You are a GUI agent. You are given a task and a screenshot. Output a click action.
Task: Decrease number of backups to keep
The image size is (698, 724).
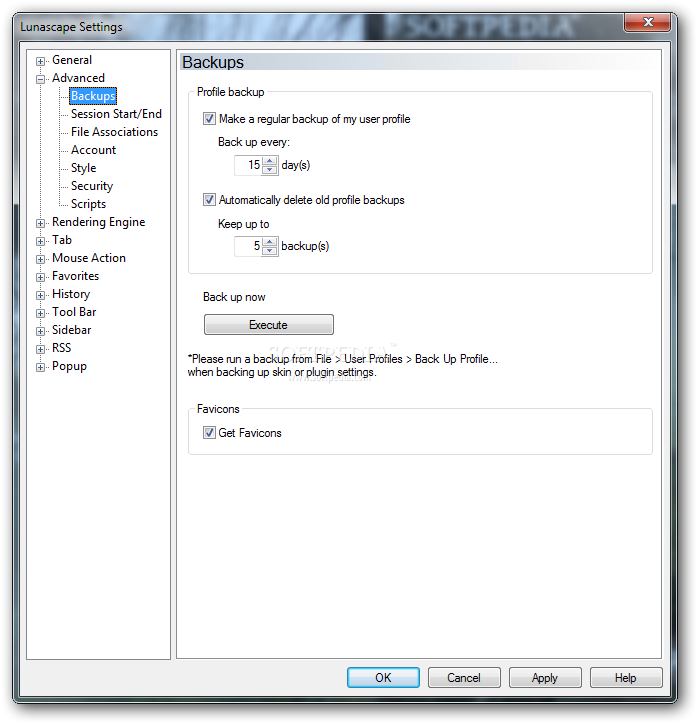pos(270,250)
